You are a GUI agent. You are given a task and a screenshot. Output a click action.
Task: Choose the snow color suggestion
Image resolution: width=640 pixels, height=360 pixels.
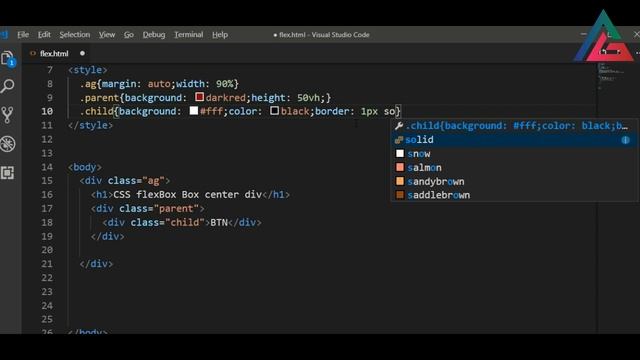coord(514,154)
